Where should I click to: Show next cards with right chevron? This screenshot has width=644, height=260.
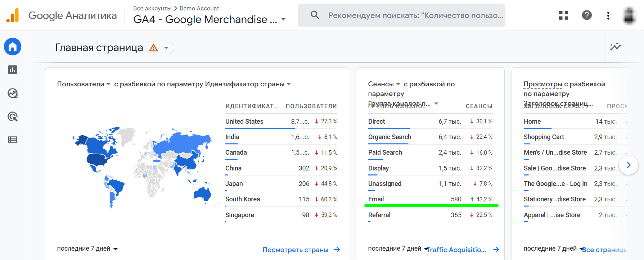[629, 165]
